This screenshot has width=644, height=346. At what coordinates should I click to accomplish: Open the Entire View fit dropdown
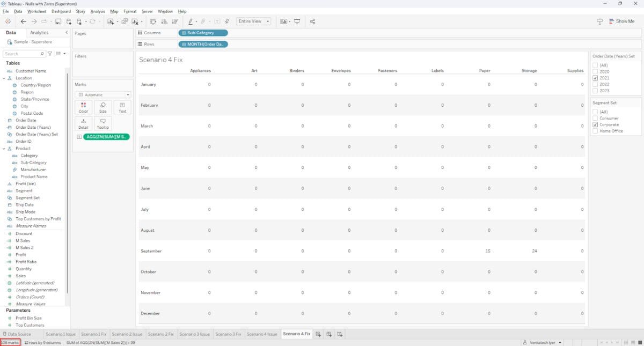click(253, 21)
